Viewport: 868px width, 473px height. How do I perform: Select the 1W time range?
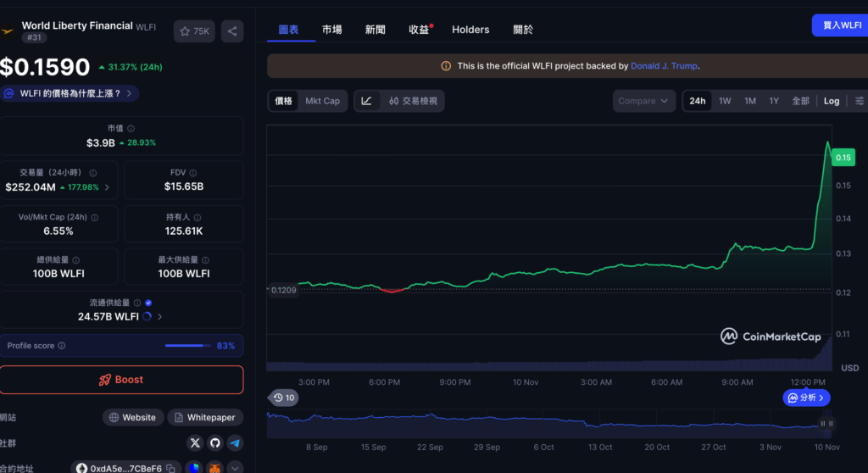725,101
